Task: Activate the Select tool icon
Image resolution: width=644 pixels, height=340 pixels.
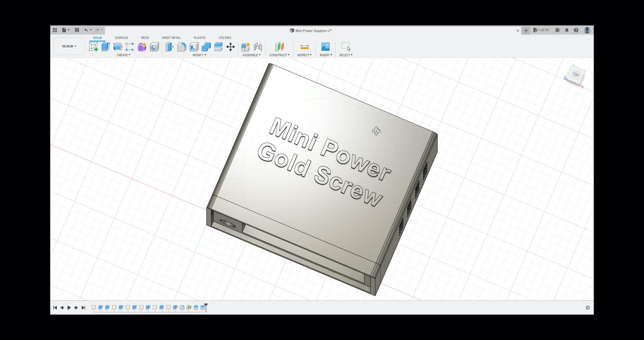Action: pyautogui.click(x=346, y=47)
